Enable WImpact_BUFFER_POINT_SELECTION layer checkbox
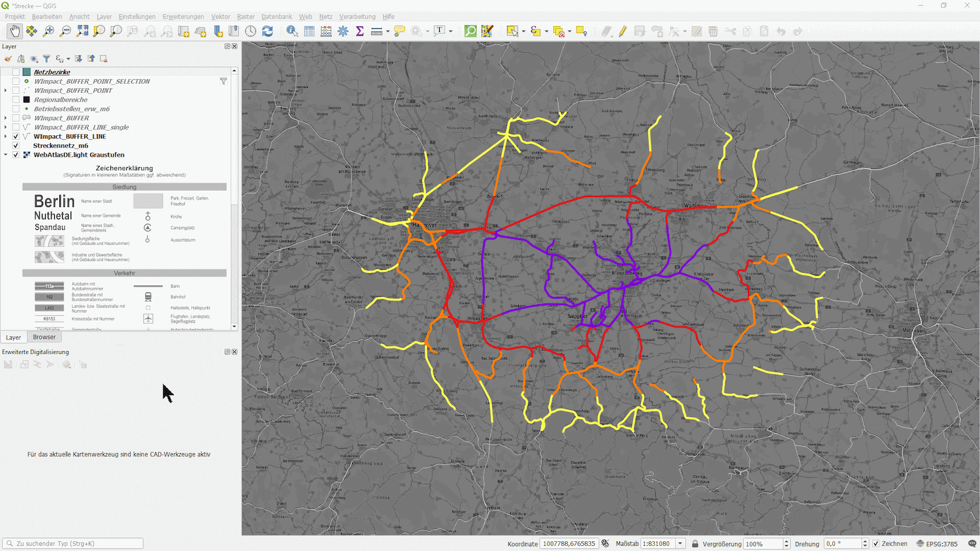 pyautogui.click(x=16, y=82)
